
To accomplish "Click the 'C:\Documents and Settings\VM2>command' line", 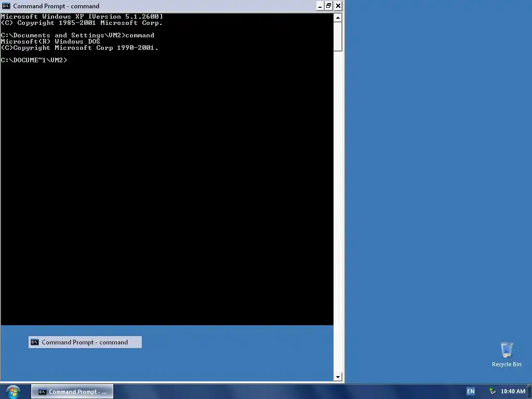I will pyautogui.click(x=77, y=35).
